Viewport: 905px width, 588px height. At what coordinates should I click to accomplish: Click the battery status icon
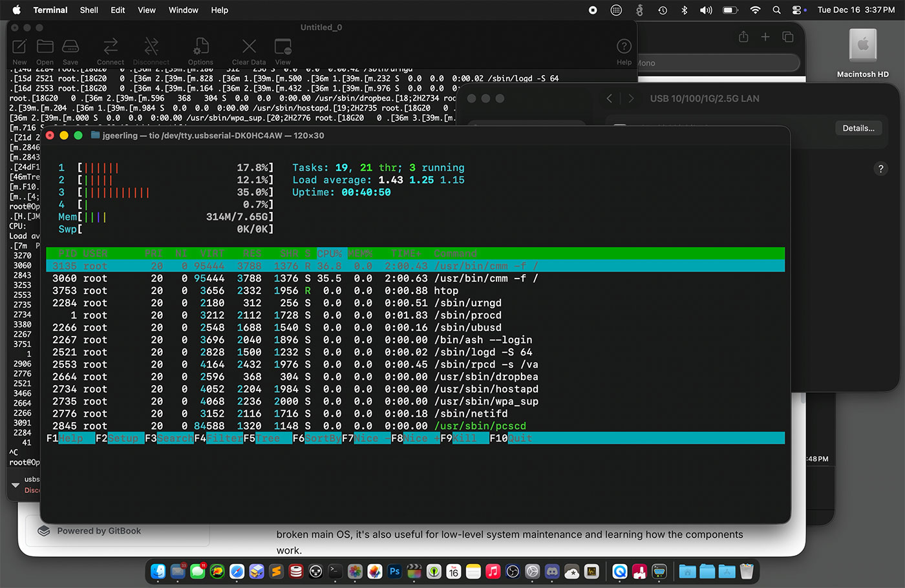tap(730, 10)
